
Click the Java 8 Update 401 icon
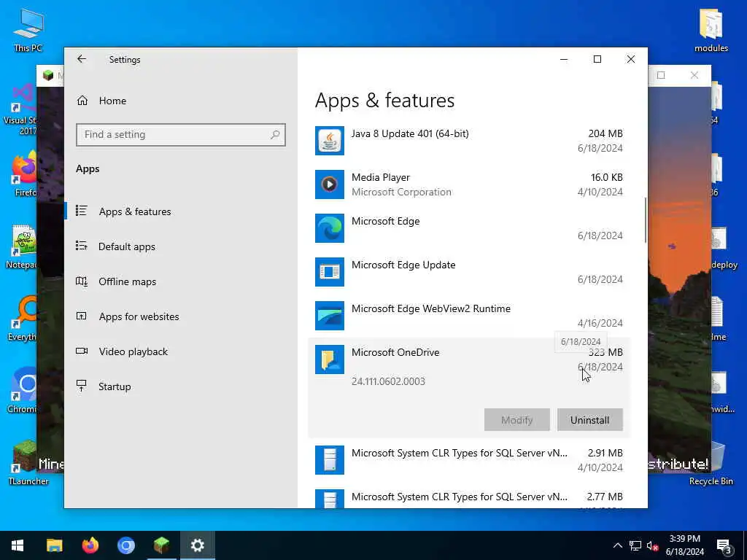[329, 141]
